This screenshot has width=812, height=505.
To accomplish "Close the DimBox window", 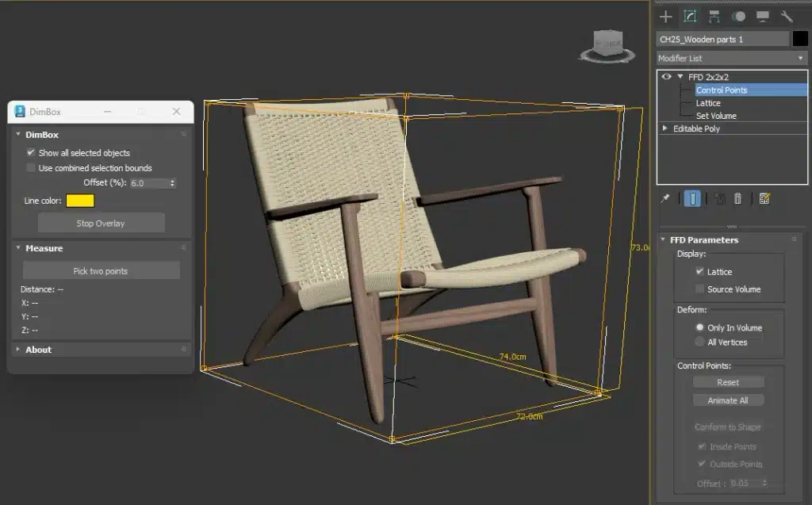I will pos(176,111).
